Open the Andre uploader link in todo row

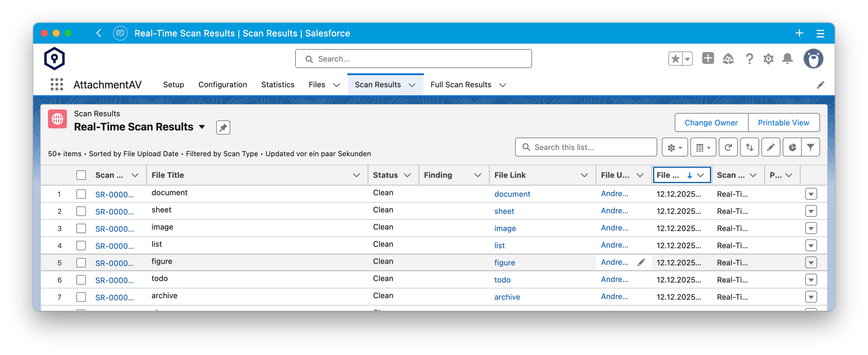tap(614, 279)
